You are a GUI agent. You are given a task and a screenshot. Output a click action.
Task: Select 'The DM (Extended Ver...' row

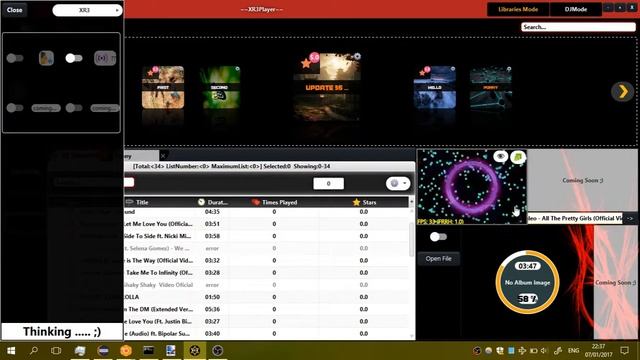(x=266, y=309)
